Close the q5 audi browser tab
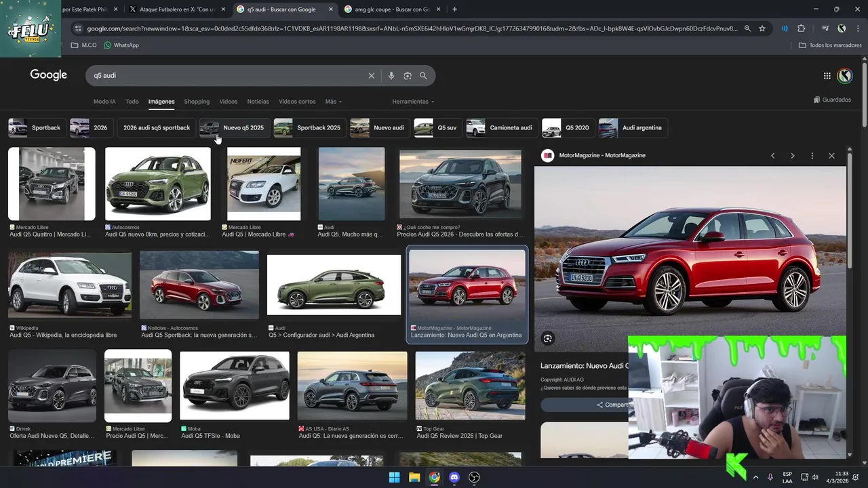The width and height of the screenshot is (868, 488). [x=331, y=9]
